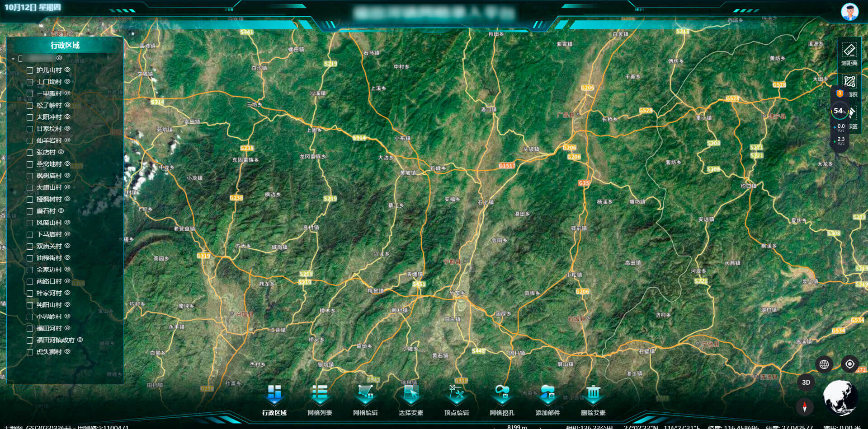Viewport: 868px width, 429px height.
Task: Click the locate crosshair target icon
Action: point(850,364)
